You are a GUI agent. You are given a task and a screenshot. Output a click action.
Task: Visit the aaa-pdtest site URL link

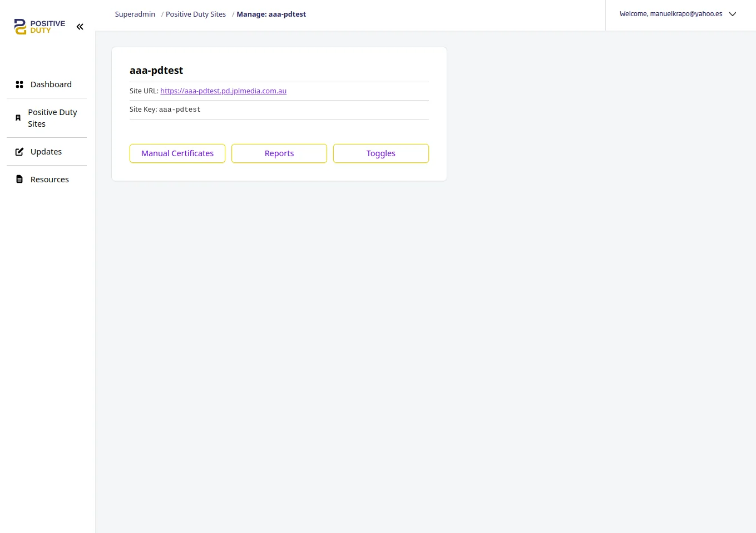click(223, 91)
